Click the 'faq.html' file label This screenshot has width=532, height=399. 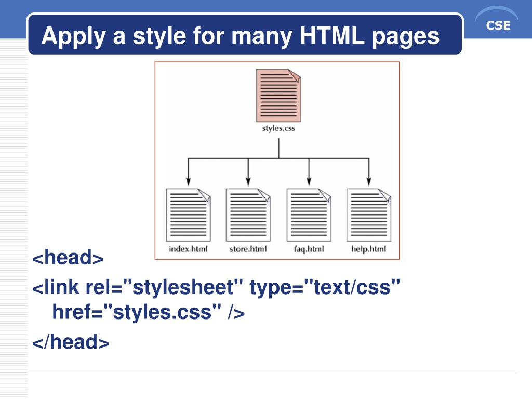click(309, 249)
